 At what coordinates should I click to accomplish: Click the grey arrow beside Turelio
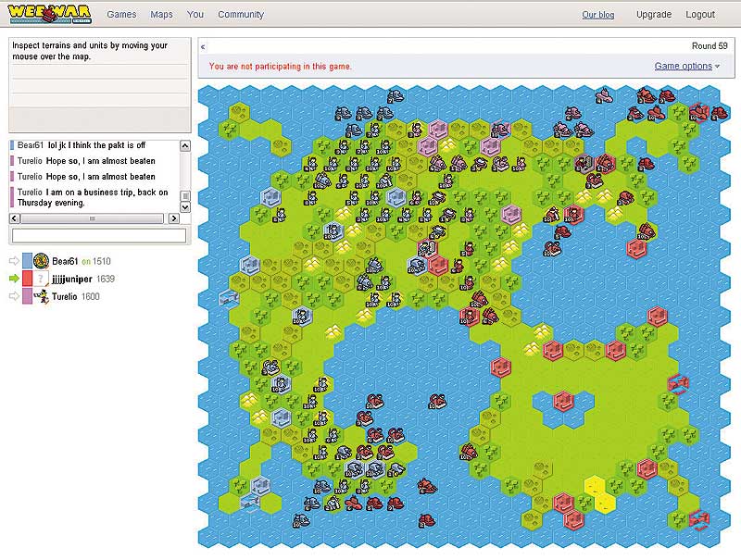pos(14,296)
